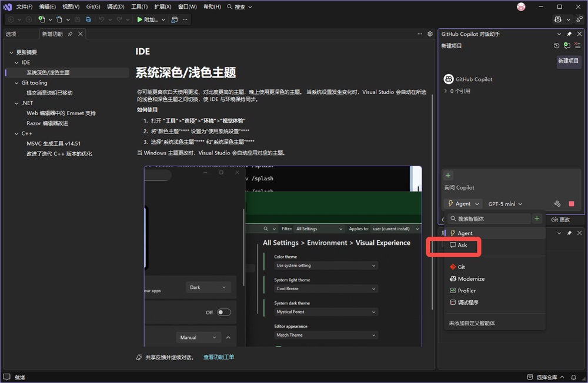Click the send feedback icon at top-right
588x383 pixels.
pos(579,19)
